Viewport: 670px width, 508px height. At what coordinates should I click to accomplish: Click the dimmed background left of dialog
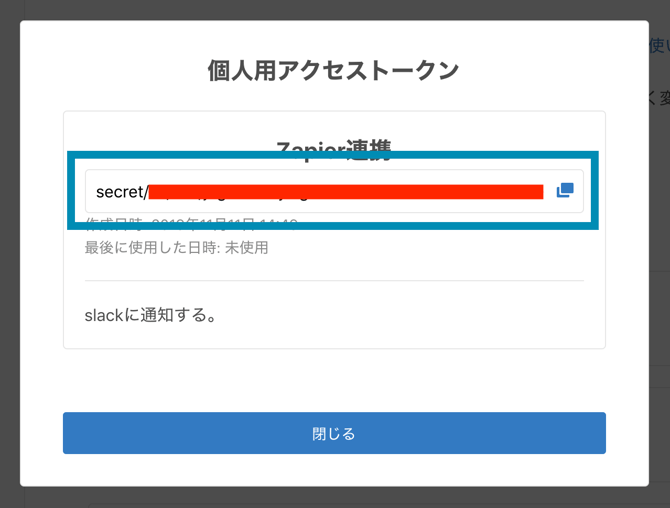[9, 250]
